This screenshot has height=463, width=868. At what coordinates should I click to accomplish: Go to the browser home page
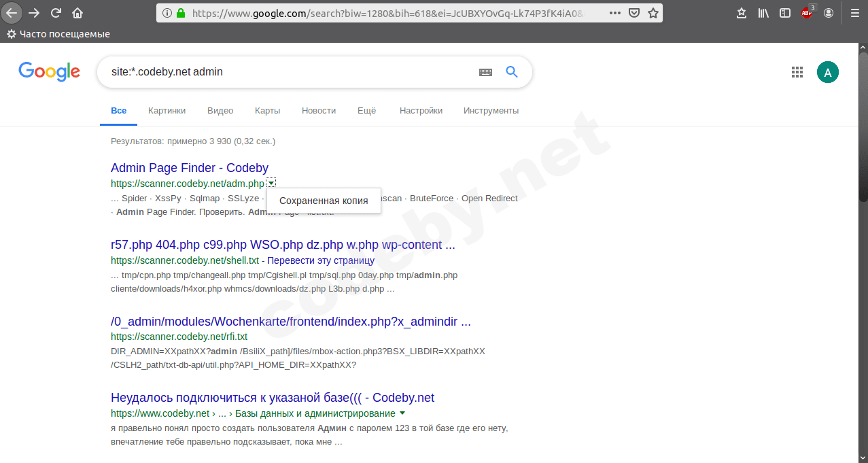(x=77, y=13)
